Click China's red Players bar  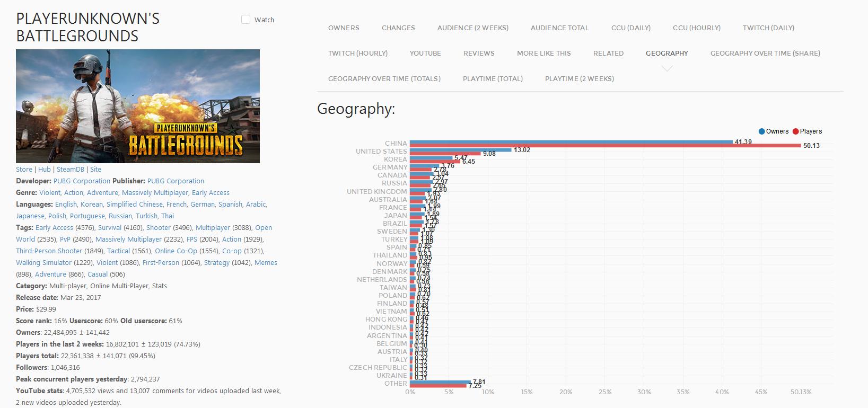604,146
